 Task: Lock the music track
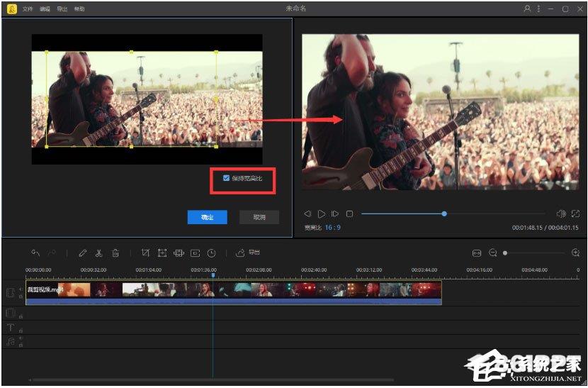tap(21, 345)
